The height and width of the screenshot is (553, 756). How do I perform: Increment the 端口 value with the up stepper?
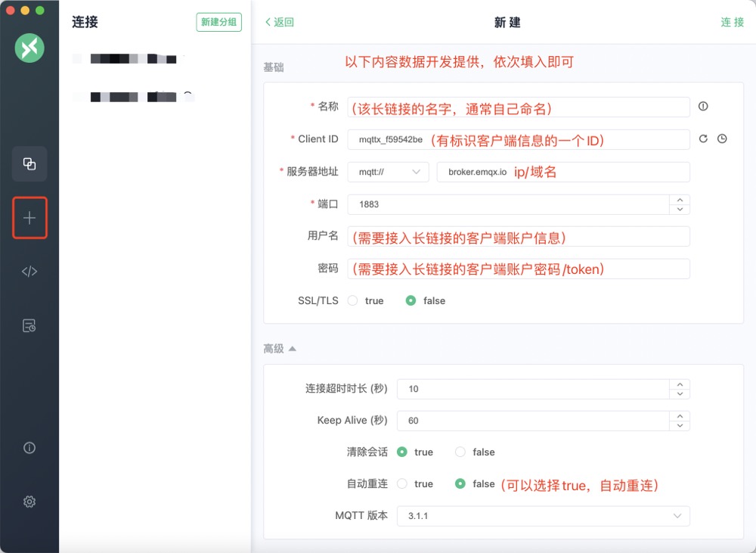679,200
